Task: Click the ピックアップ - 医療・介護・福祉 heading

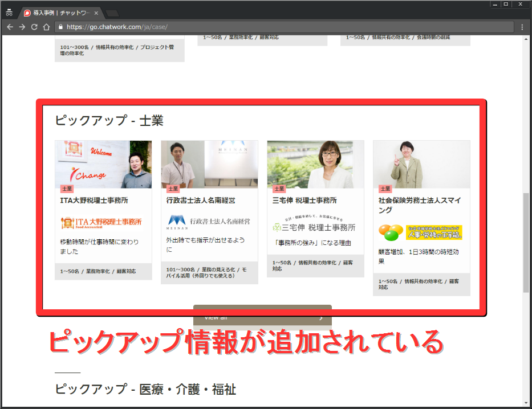Action: (x=145, y=389)
